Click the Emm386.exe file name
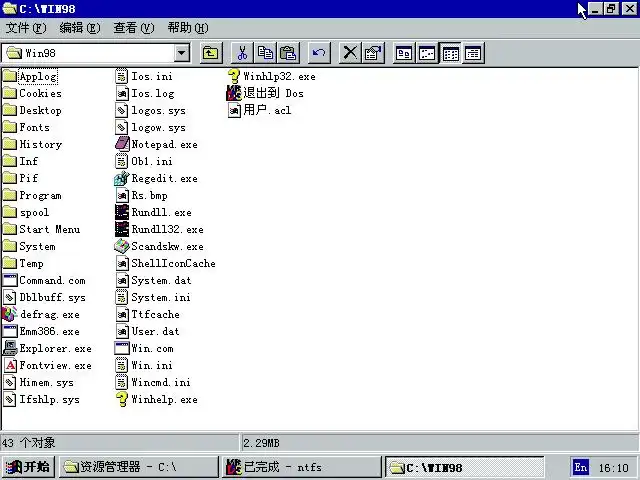Screen dimensions: 640x480 pos(49,331)
